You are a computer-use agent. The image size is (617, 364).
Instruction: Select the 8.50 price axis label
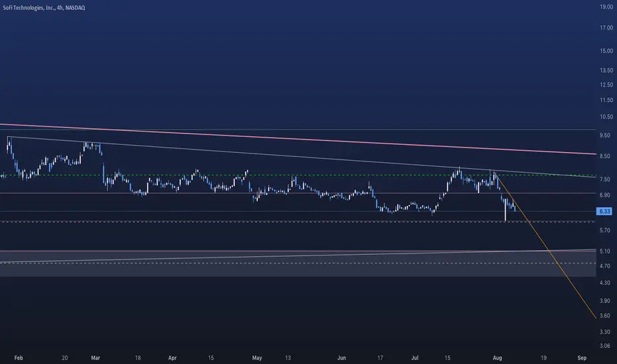[x=604, y=156]
